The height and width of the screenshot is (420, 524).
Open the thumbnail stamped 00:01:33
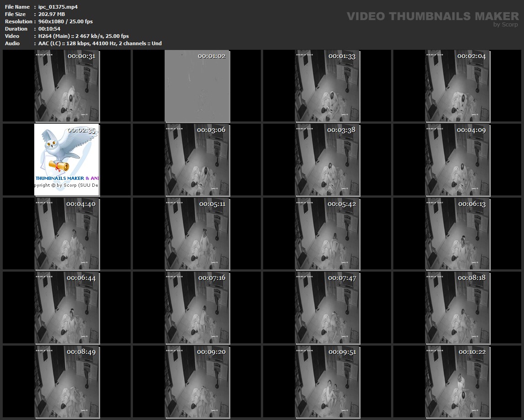[327, 87]
